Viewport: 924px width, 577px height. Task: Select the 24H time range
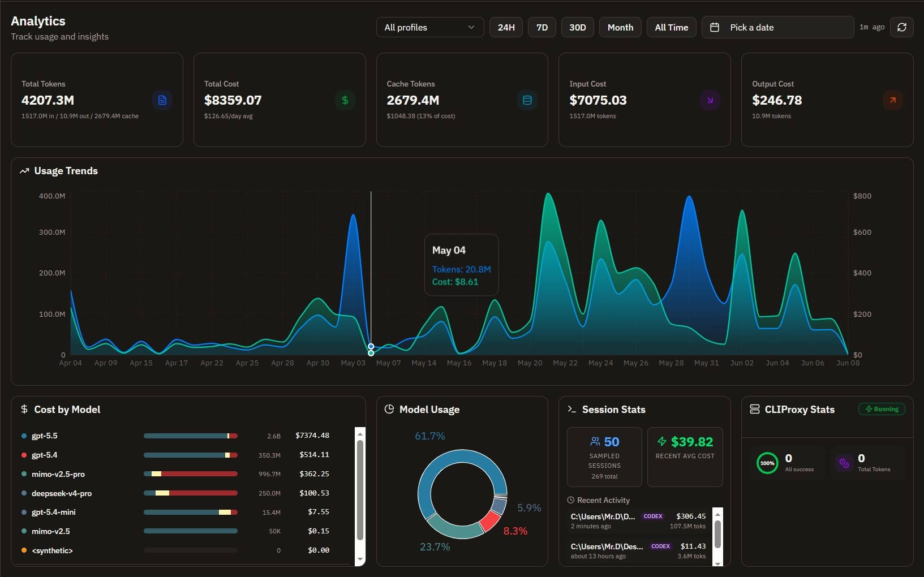[506, 27]
